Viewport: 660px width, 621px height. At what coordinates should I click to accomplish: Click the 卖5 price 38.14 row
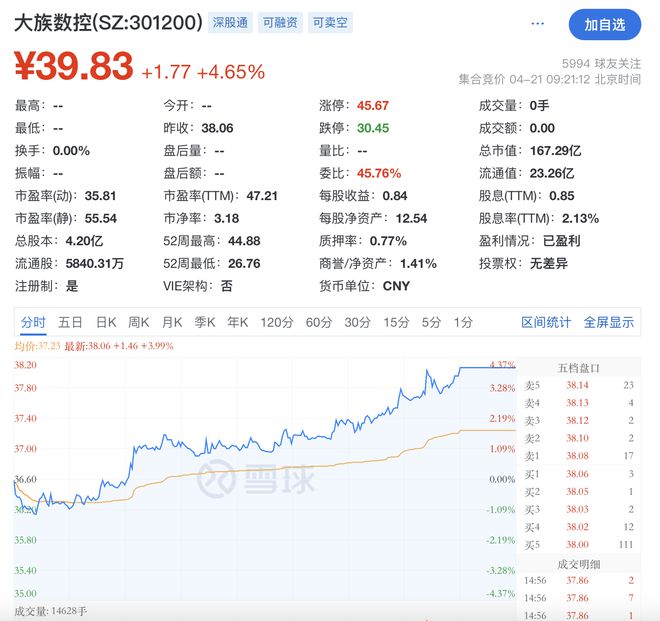pos(579,385)
